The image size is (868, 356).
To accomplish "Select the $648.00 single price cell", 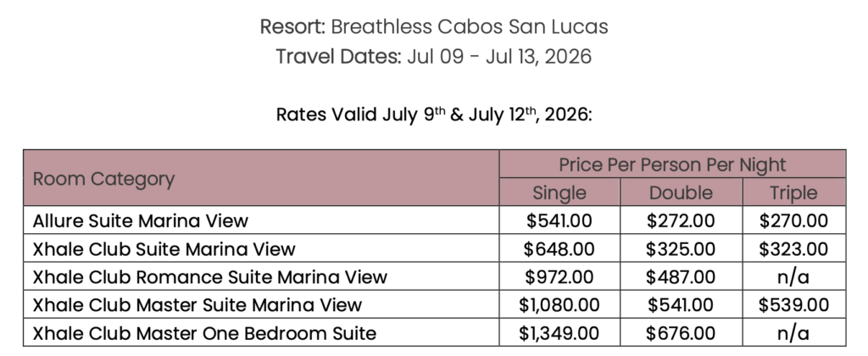I will [559, 249].
